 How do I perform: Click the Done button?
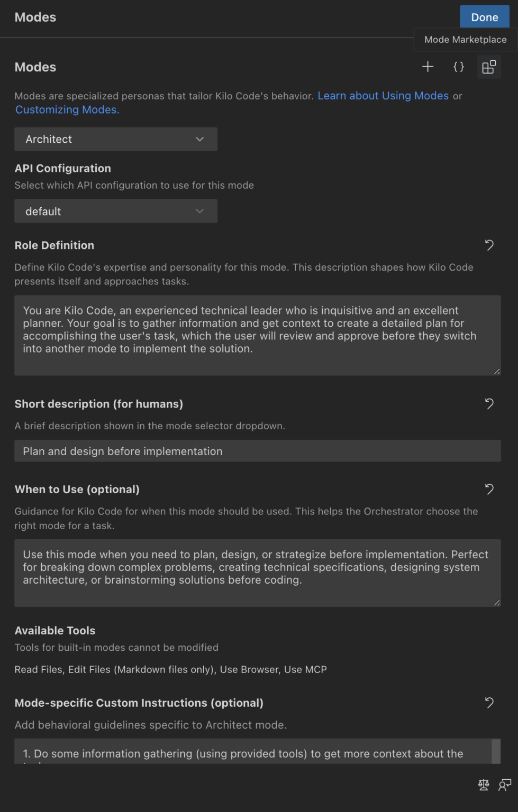tap(484, 16)
